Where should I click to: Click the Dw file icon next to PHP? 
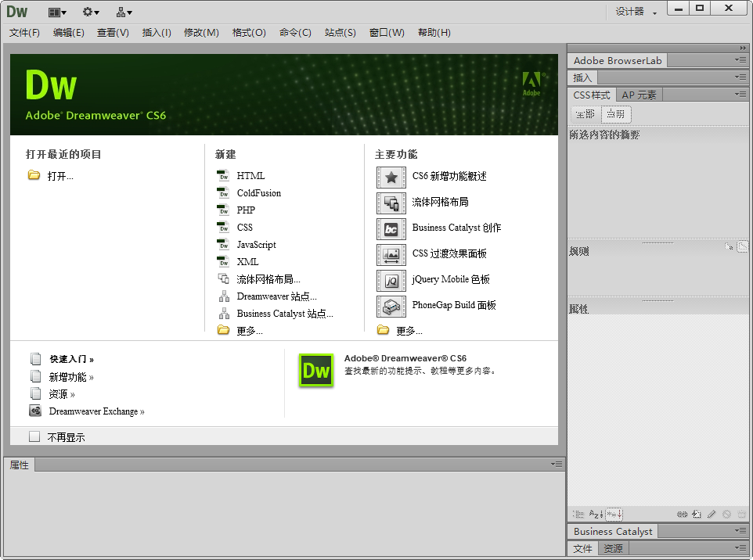pyautogui.click(x=223, y=210)
